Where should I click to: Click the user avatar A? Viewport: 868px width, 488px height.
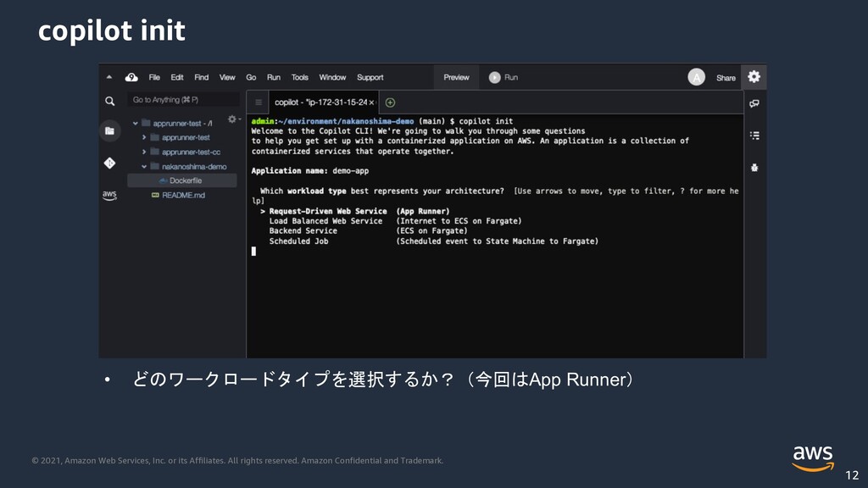point(697,77)
